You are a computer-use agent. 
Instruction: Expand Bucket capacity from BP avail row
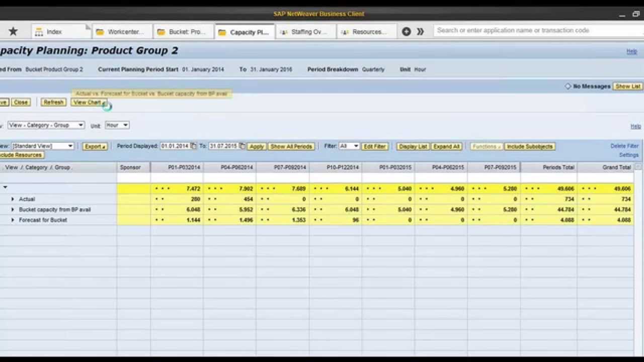click(x=13, y=210)
